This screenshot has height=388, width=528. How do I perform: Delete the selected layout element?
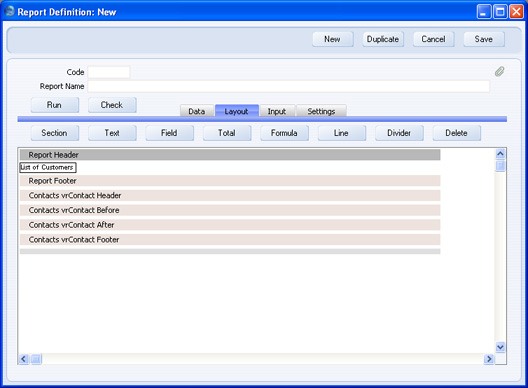[x=457, y=133]
